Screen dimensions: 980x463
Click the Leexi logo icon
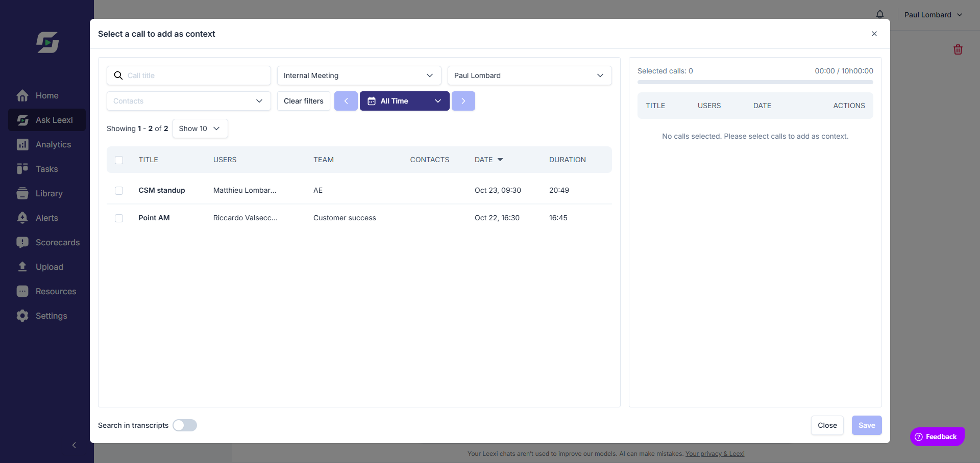click(47, 42)
